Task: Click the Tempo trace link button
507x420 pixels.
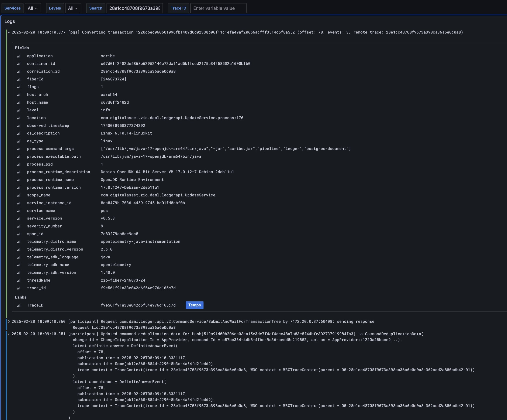Action: tap(195, 305)
